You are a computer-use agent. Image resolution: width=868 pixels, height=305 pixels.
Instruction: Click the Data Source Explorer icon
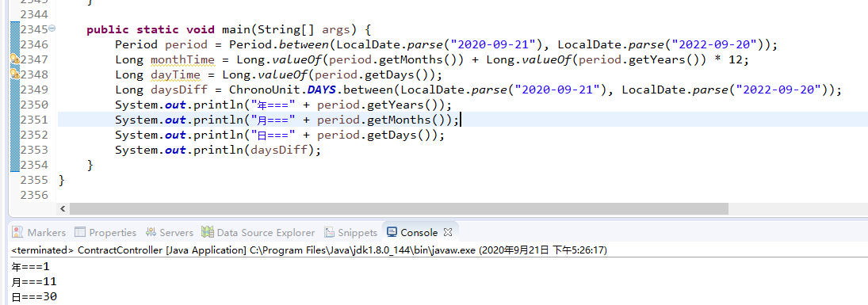[x=208, y=232]
